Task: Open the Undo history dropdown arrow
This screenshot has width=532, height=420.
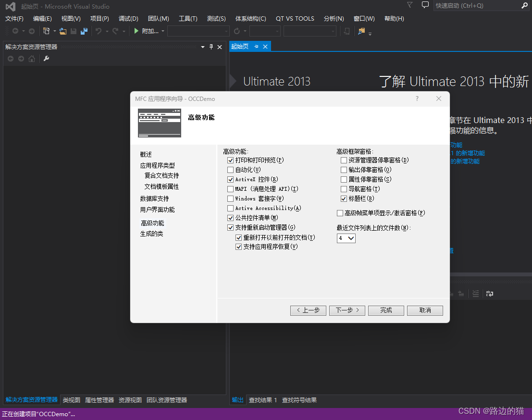Action: (x=107, y=31)
